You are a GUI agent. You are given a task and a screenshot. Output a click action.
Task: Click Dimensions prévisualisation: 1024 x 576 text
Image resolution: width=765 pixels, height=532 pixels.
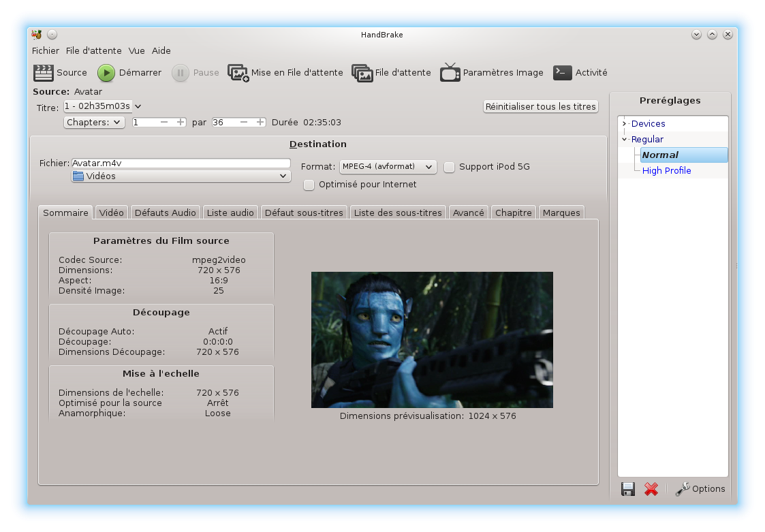[428, 416]
